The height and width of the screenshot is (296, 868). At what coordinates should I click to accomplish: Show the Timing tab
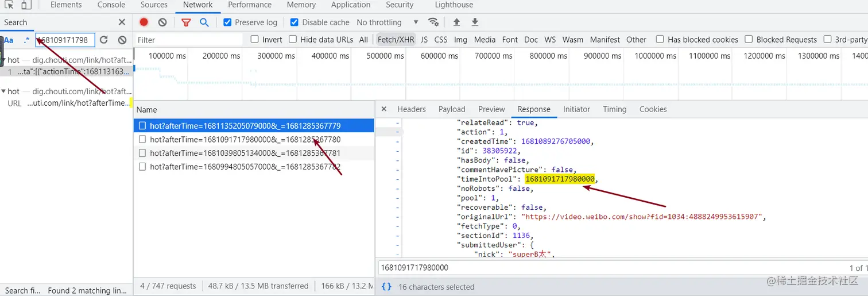pyautogui.click(x=615, y=109)
